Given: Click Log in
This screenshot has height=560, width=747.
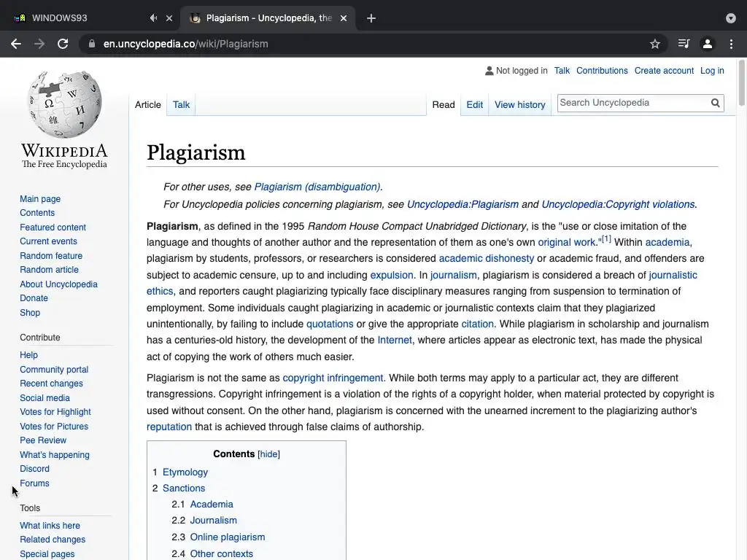Looking at the screenshot, I should (x=712, y=71).
